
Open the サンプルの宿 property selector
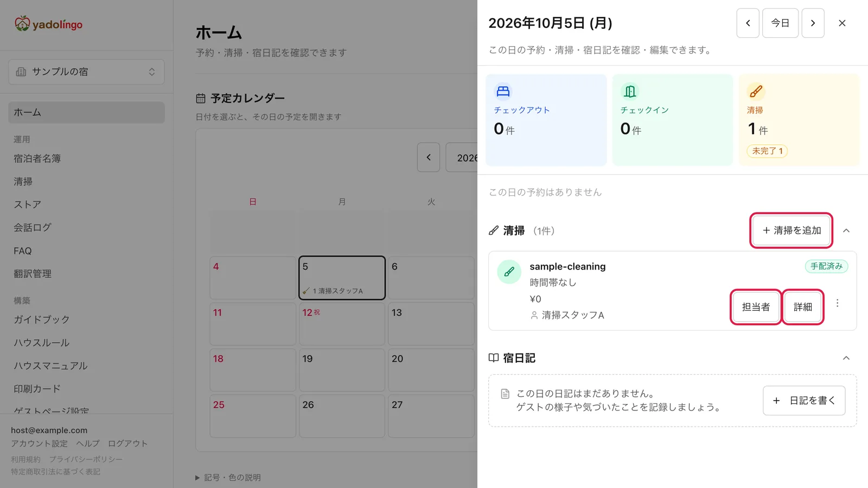coord(86,72)
